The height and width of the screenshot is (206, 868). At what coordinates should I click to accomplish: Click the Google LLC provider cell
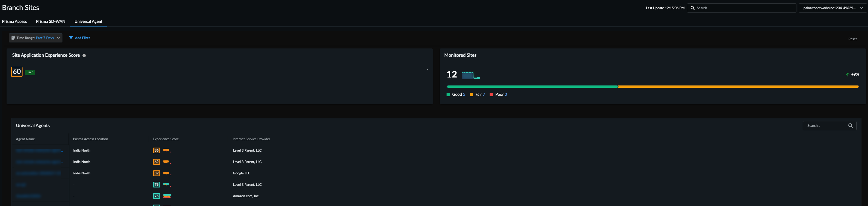pos(242,173)
